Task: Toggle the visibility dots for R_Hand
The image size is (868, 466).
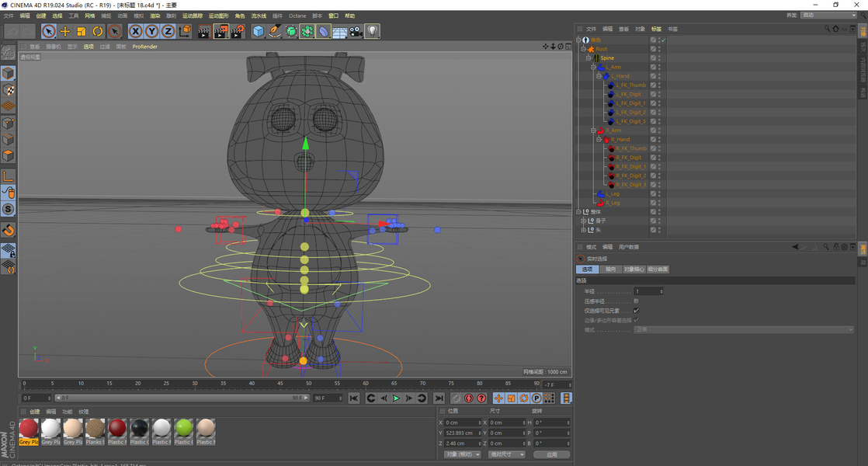Action: coord(659,140)
